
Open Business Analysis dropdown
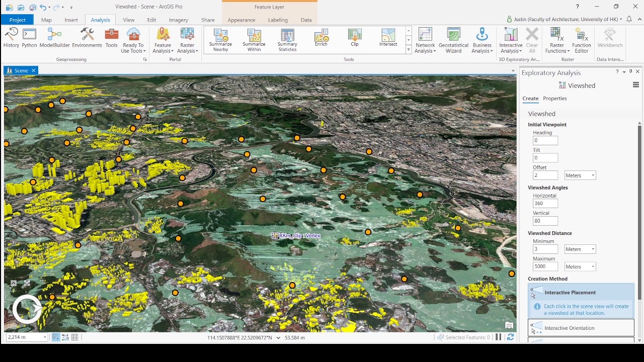tap(482, 40)
